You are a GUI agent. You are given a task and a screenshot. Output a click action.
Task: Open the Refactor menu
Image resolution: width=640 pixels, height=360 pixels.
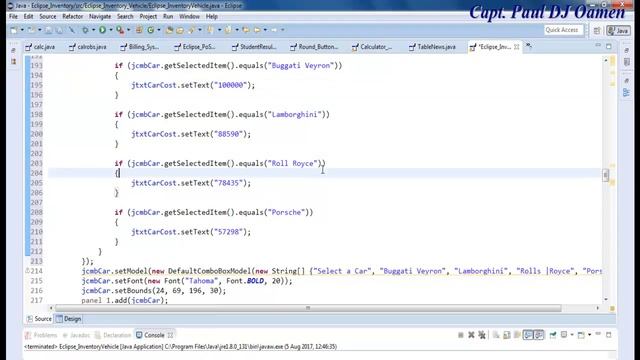point(73,16)
